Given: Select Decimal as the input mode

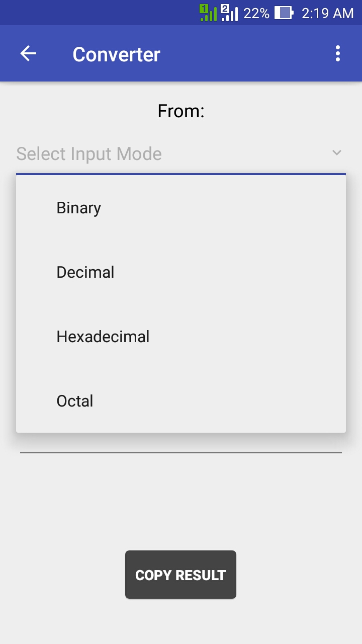Looking at the screenshot, I should [x=85, y=272].
